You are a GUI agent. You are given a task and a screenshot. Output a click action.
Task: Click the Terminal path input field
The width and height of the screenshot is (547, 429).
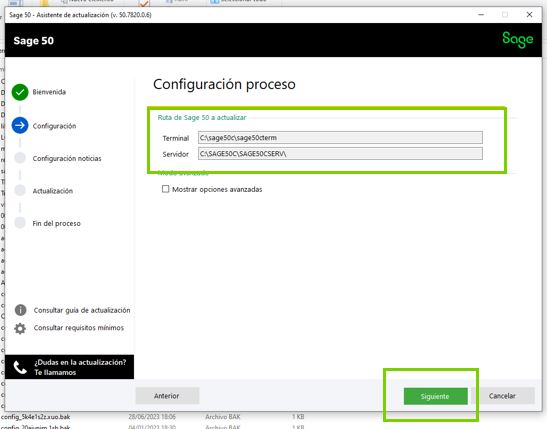click(x=340, y=138)
